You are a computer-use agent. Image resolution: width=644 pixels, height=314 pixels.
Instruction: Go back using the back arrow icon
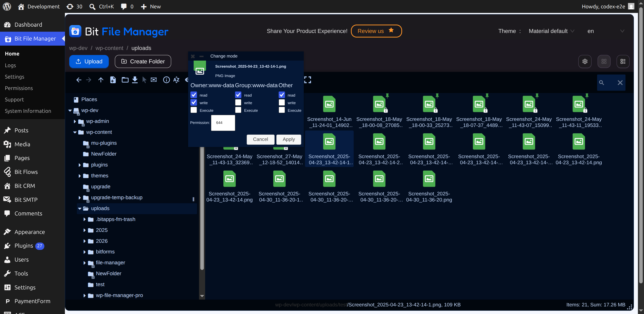[79, 80]
